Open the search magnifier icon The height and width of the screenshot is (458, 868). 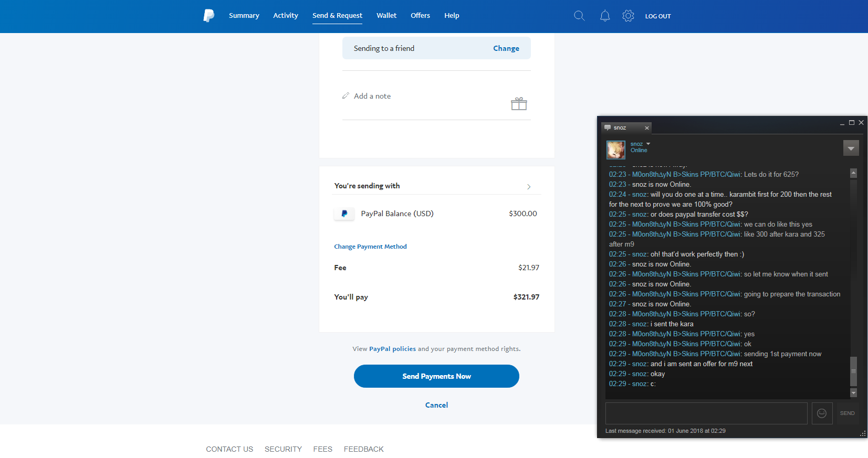579,16
